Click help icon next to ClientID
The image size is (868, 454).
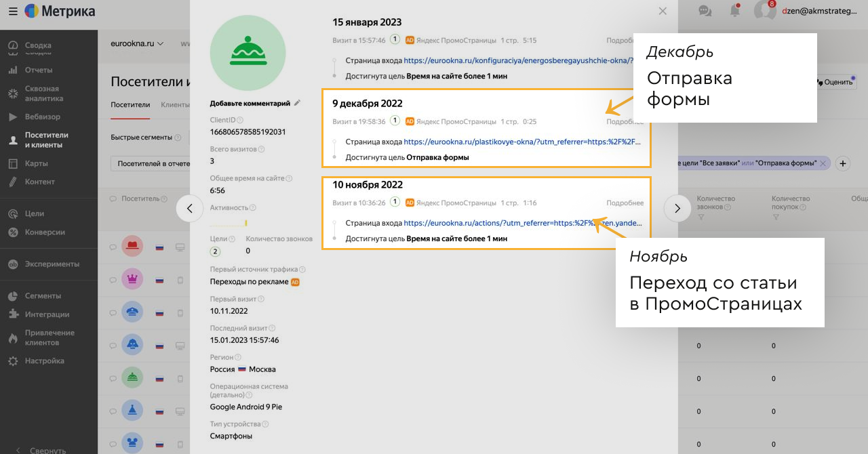[x=240, y=119]
